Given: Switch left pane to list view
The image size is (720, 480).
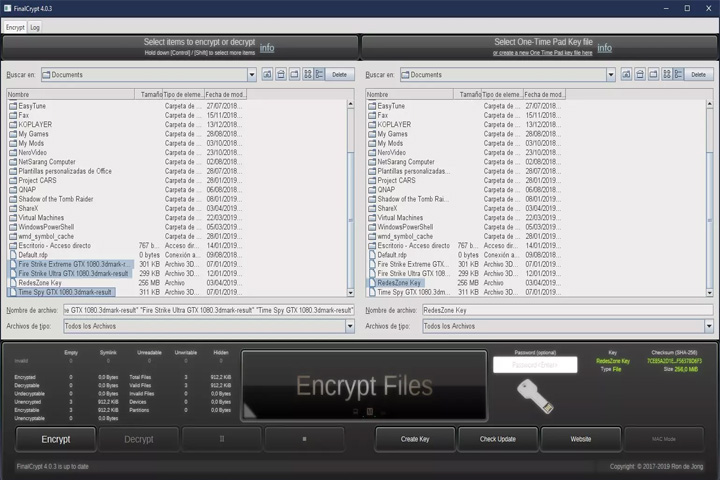Looking at the screenshot, I should (x=308, y=74).
